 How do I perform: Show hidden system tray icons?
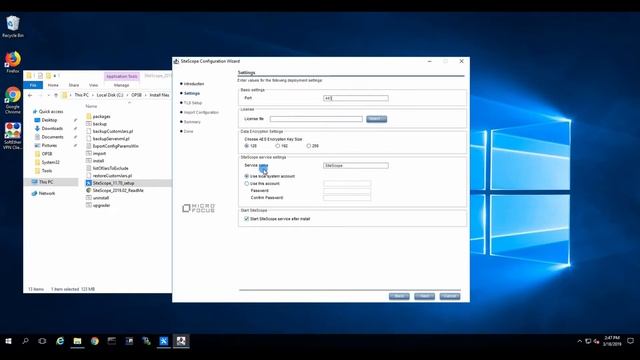click(x=579, y=341)
